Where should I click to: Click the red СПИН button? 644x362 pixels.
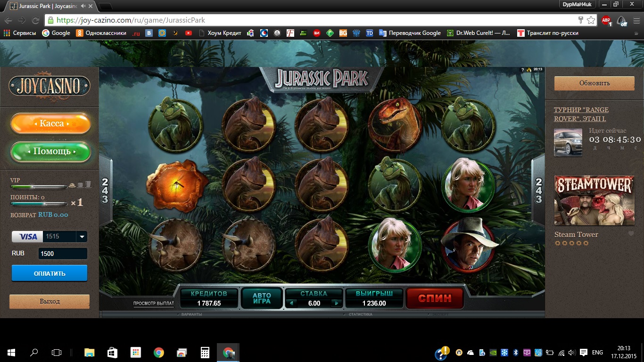point(435,298)
